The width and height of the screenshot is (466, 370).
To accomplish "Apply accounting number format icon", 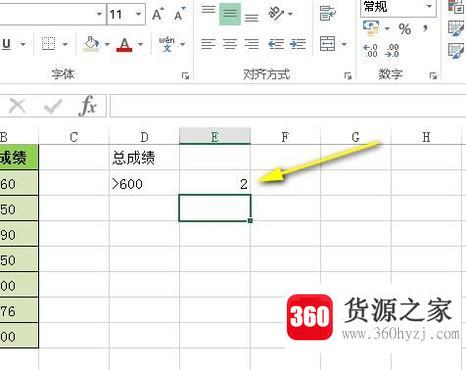I will click(x=371, y=28).
